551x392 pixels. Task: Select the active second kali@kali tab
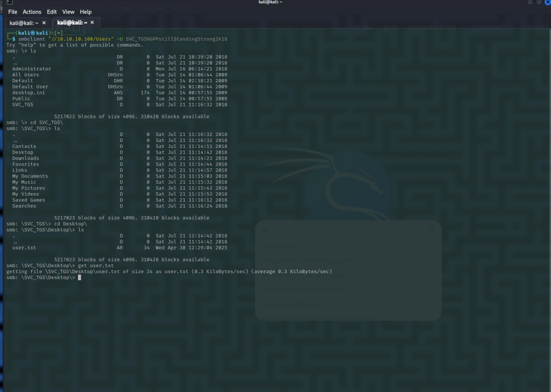click(x=72, y=23)
